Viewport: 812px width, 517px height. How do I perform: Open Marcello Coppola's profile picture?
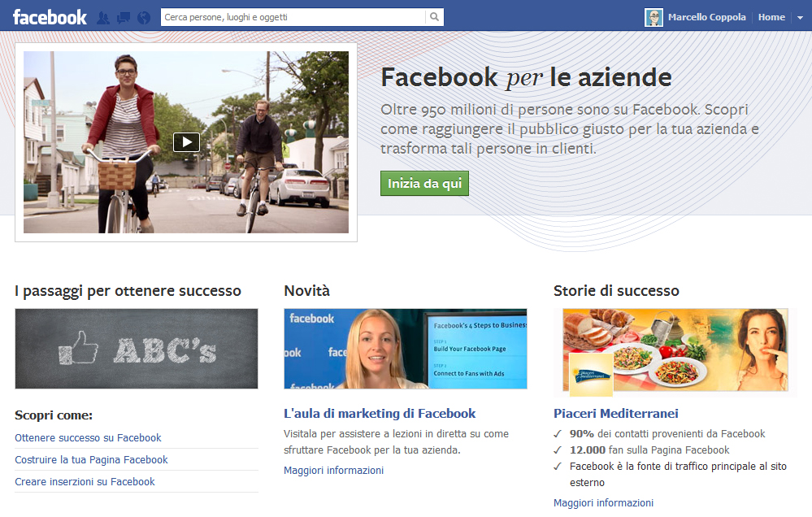click(654, 17)
